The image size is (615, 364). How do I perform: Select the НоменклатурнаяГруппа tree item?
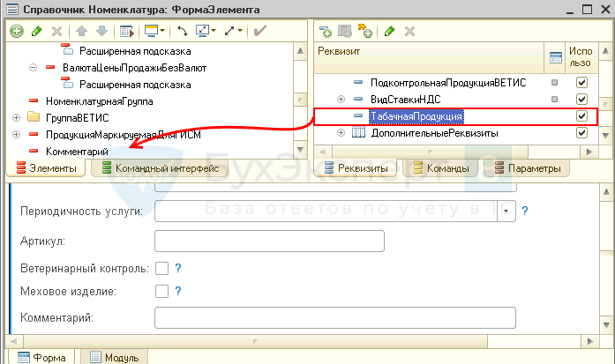99,101
